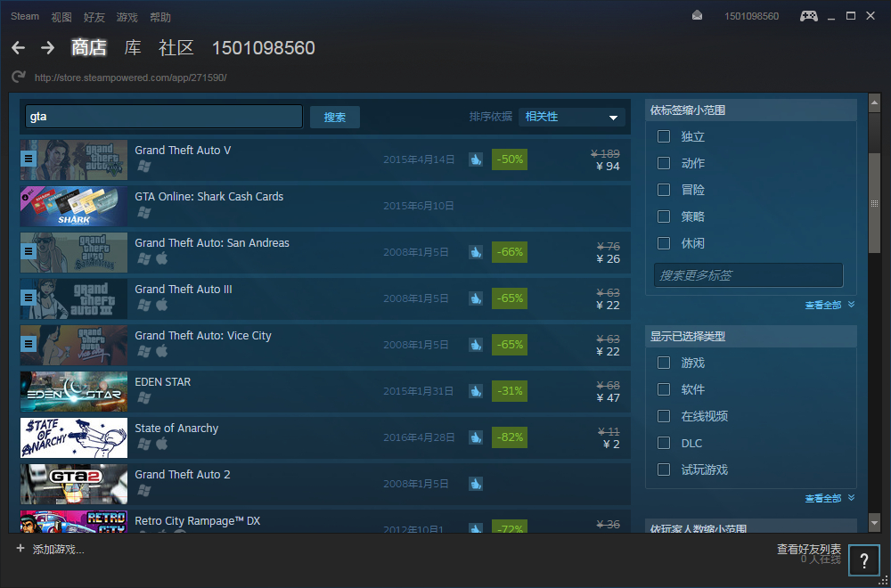Open list menu icon on GTA Vice City
Screen dimensions: 891x588
pyautogui.click(x=29, y=344)
